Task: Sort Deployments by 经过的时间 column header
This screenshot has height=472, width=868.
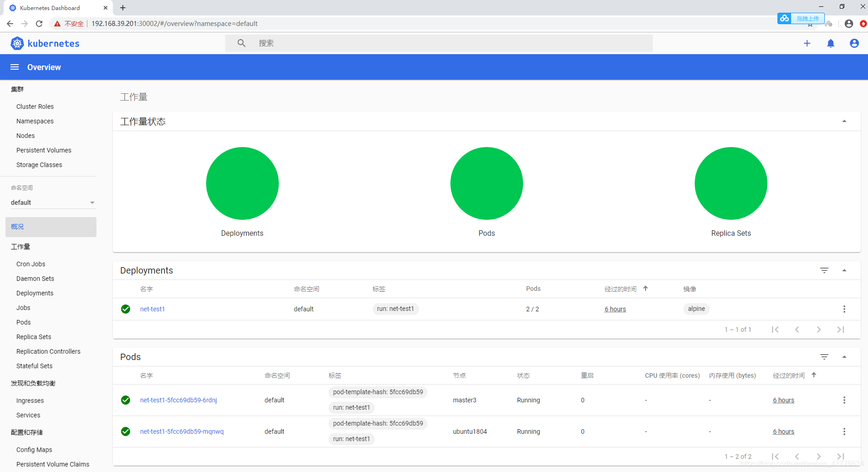Action: pyautogui.click(x=621, y=289)
